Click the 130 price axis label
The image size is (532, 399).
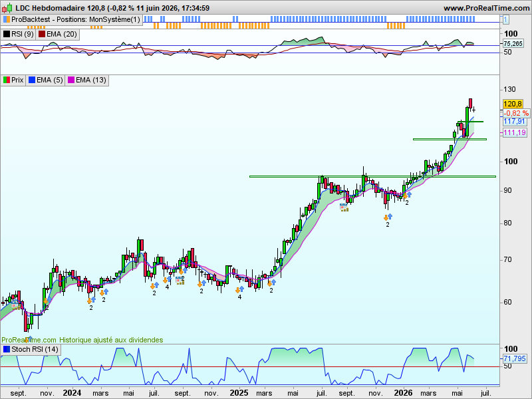pyautogui.click(x=509, y=89)
